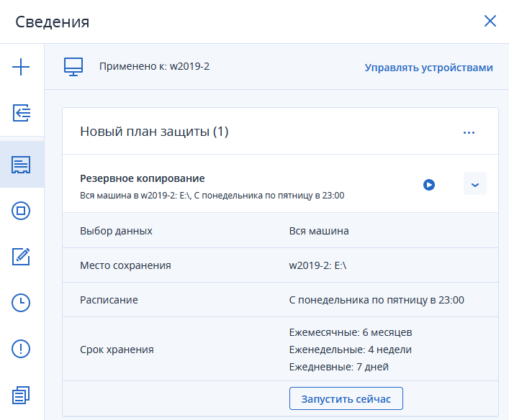The height and width of the screenshot is (420, 509).
Task: Click the stacked documents icon in sidebar
Action: 21,395
